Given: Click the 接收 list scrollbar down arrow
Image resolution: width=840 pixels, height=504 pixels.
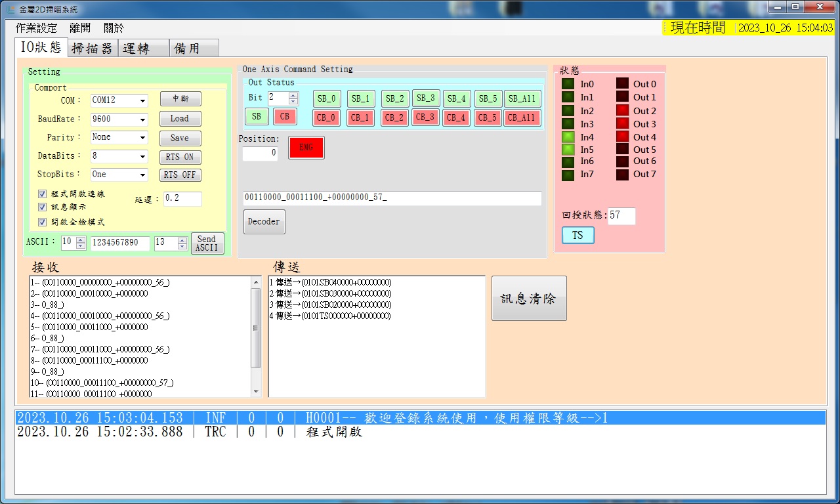Looking at the screenshot, I should click(256, 392).
